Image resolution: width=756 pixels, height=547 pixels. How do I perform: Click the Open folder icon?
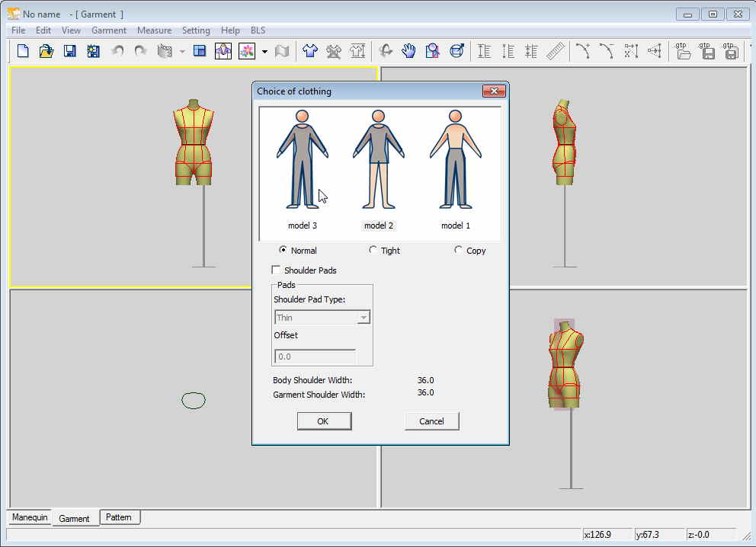[46, 51]
